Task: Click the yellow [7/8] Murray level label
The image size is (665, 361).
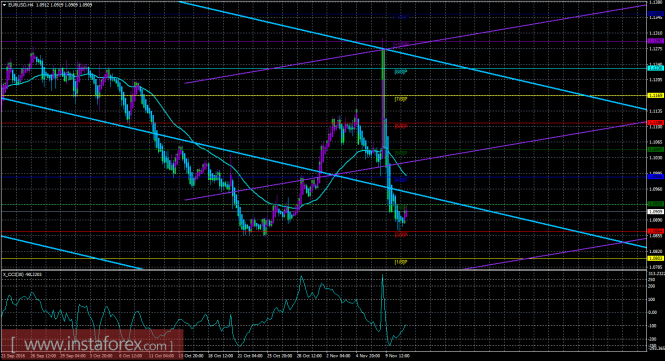Action: click(x=400, y=99)
